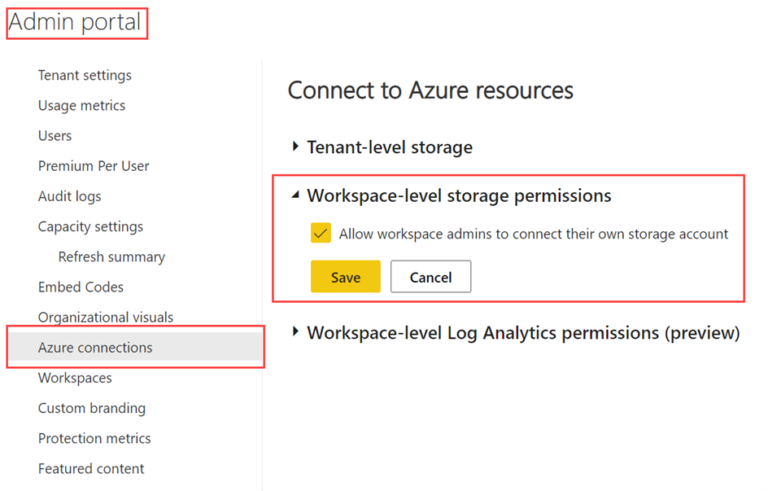Navigate to Audit logs

click(70, 196)
